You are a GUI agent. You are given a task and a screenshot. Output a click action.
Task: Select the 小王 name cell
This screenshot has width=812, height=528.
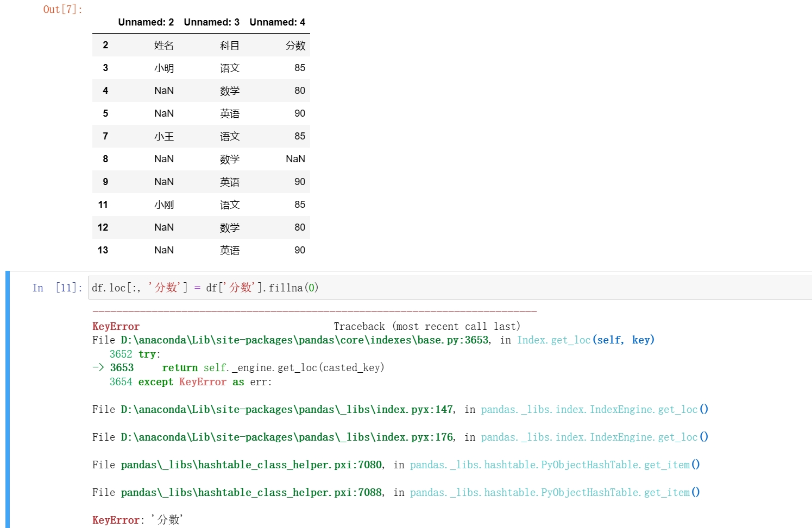click(163, 136)
